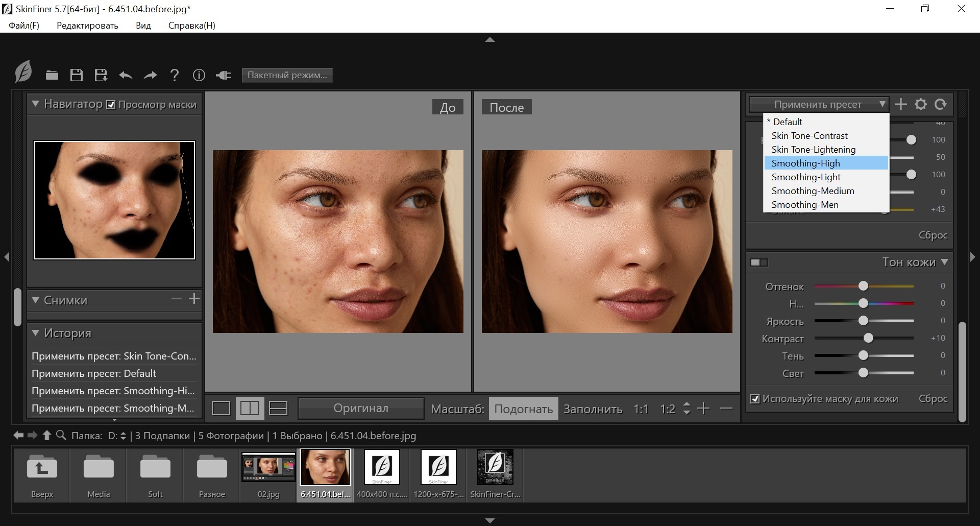Open the Редактировать menu
The height and width of the screenshot is (526, 980).
[x=87, y=26]
